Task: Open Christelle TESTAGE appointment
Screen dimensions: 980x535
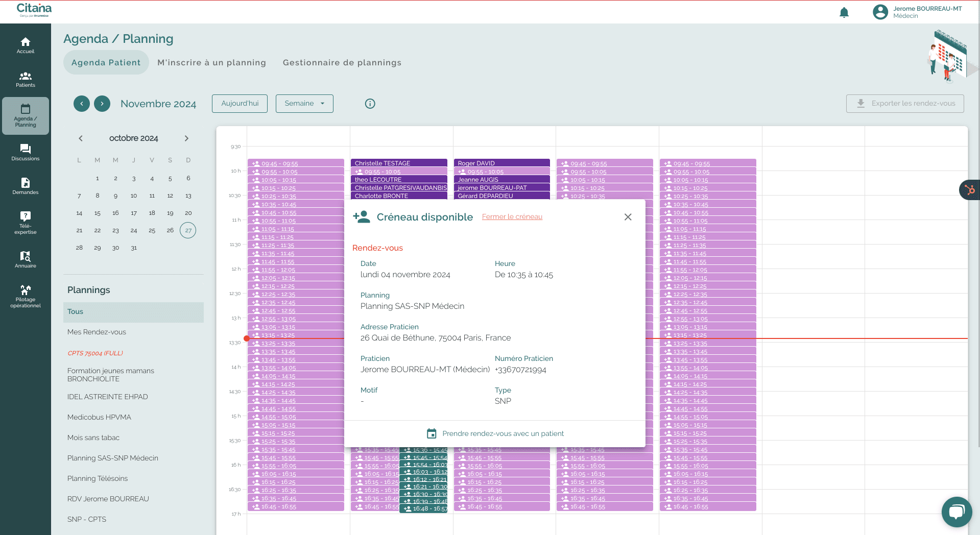Action: click(399, 163)
